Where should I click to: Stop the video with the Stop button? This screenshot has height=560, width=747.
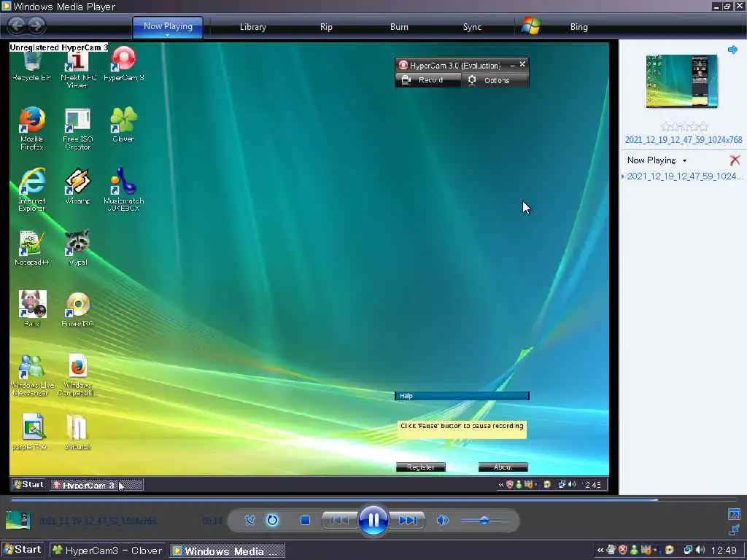306,521
